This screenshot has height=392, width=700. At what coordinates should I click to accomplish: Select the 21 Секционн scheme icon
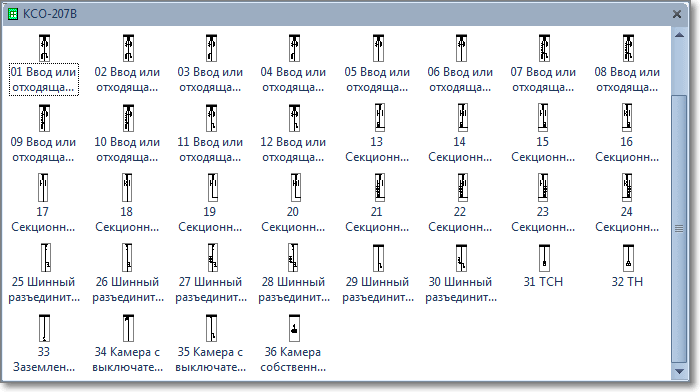pos(379,188)
